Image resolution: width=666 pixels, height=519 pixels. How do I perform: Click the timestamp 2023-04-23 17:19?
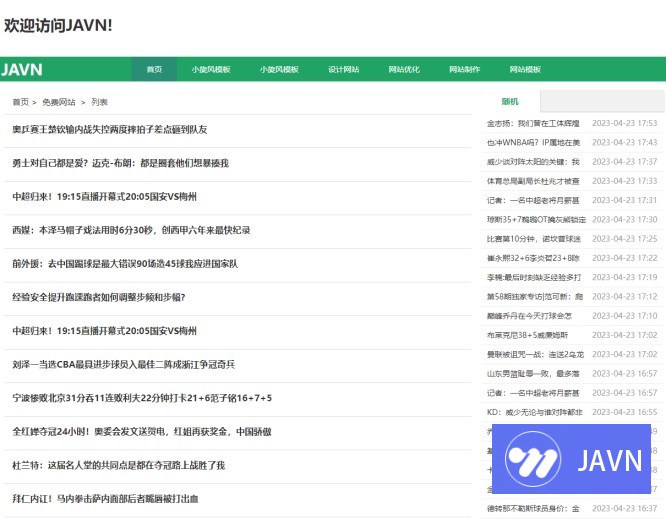(624, 277)
